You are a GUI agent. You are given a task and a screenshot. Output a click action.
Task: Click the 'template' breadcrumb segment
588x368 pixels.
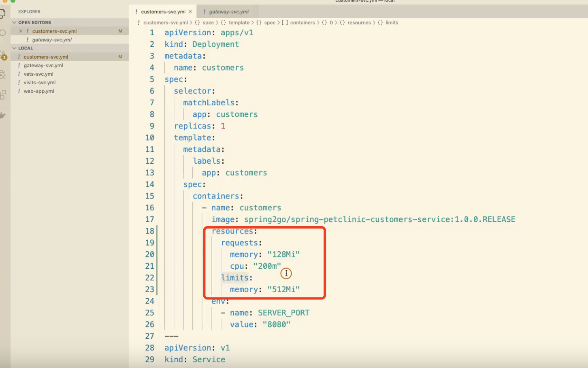239,23
